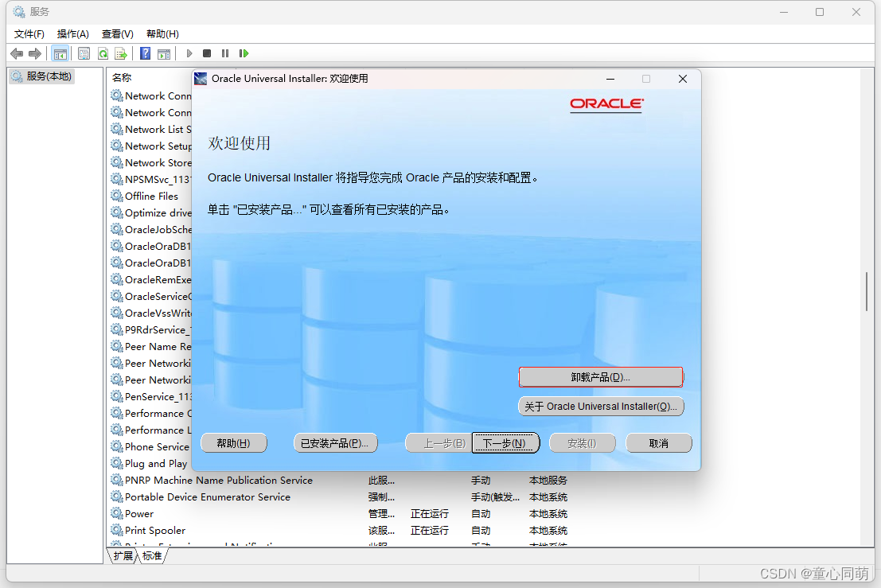Click 本地服务 logon cell in PNRP row
Viewport: 881px width, 588px height.
548,480
